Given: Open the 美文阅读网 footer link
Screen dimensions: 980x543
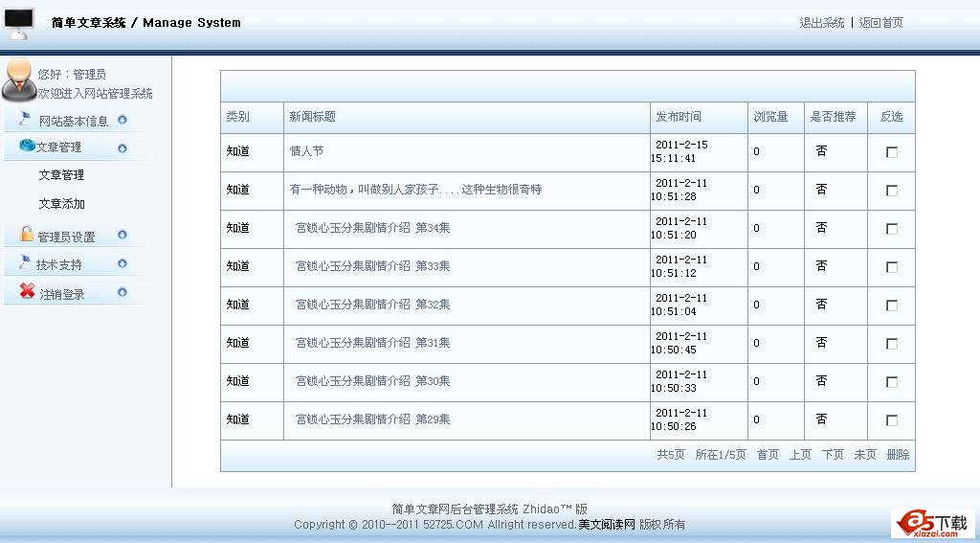Looking at the screenshot, I should (606, 524).
